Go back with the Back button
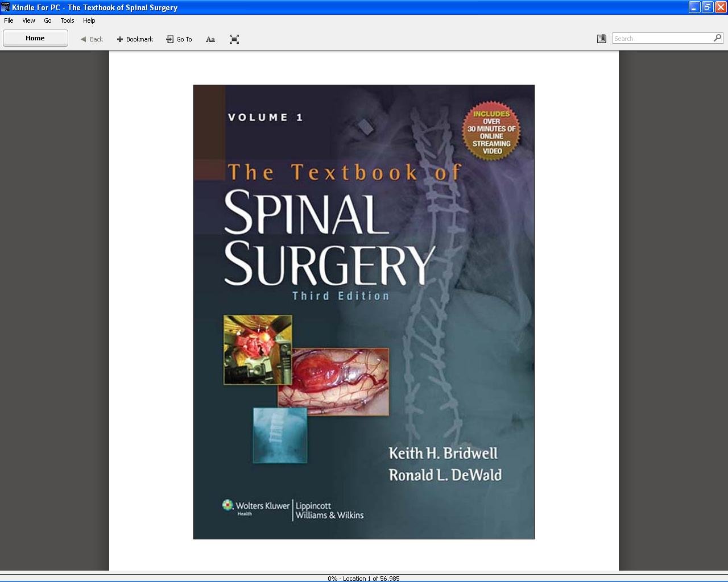 pos(92,39)
